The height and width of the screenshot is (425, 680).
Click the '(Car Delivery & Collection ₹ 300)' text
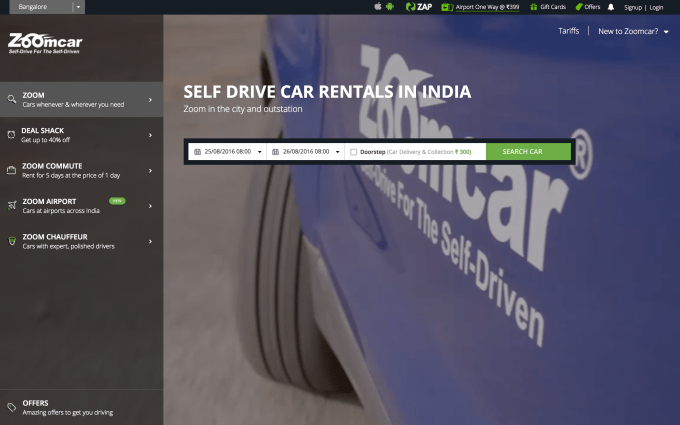coord(429,152)
